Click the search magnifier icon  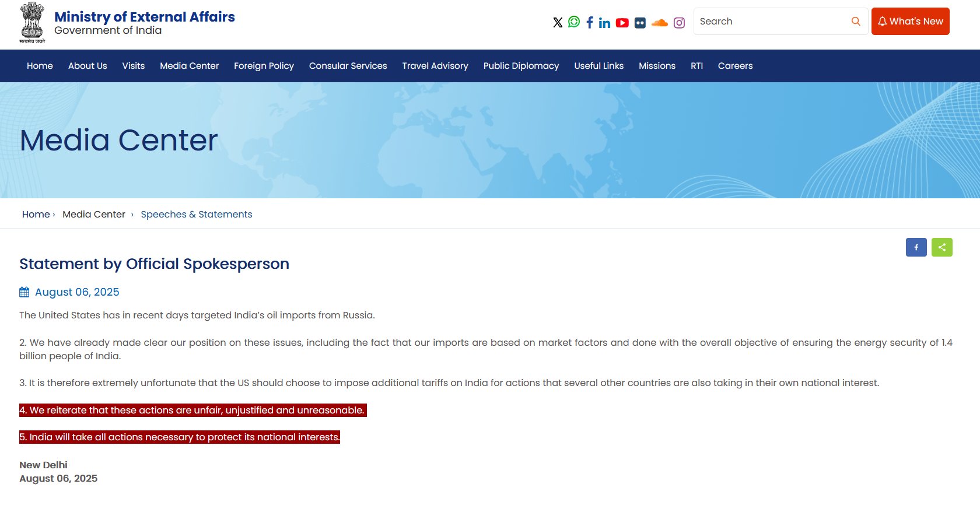(856, 22)
